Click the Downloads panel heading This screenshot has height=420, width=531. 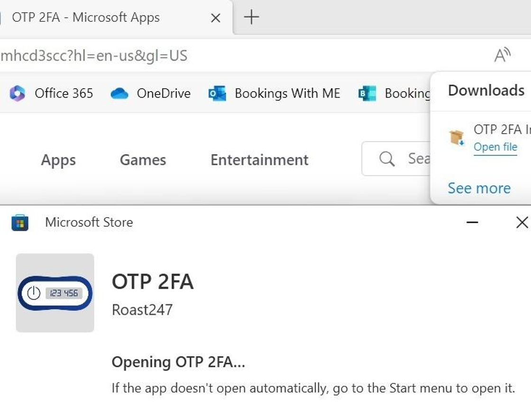point(486,91)
